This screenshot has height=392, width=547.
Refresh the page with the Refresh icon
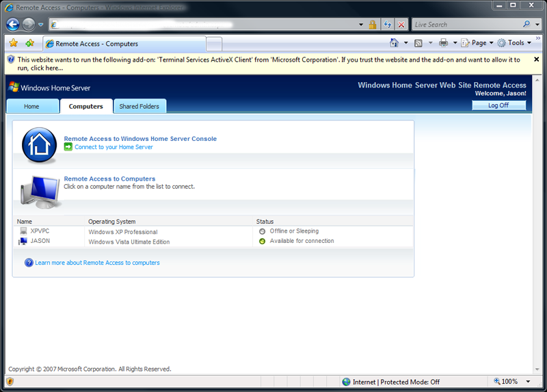(x=388, y=25)
